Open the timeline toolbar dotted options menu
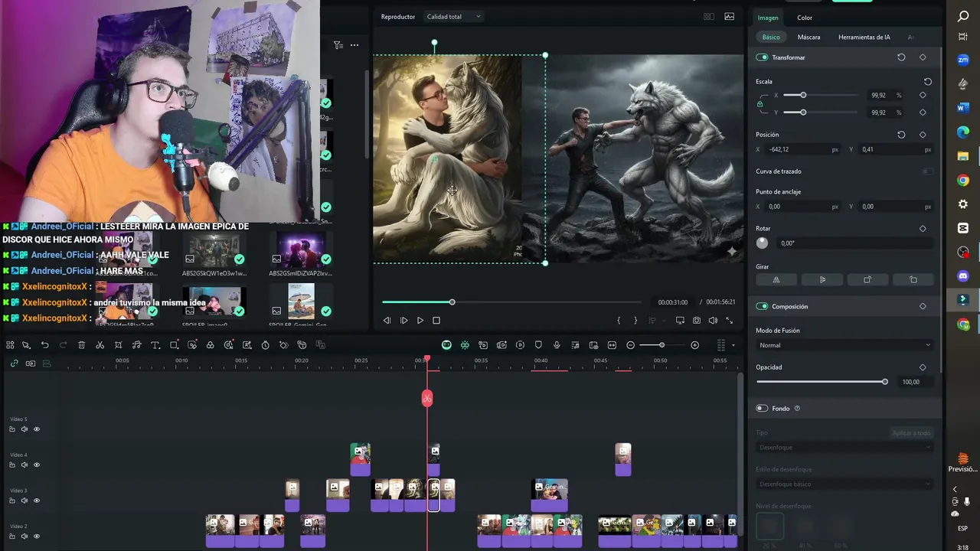980x551 pixels. (x=721, y=345)
